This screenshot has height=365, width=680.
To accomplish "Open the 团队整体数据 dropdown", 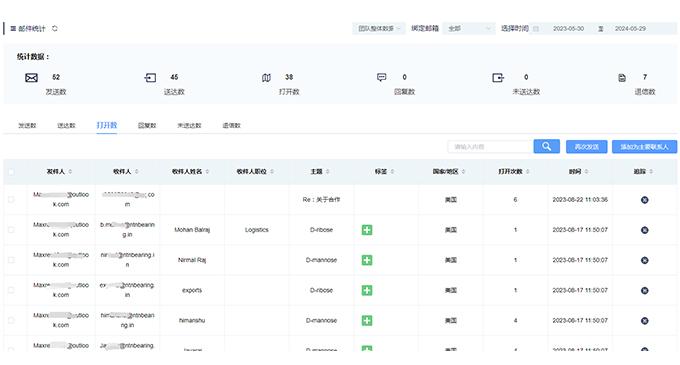I will pyautogui.click(x=379, y=29).
